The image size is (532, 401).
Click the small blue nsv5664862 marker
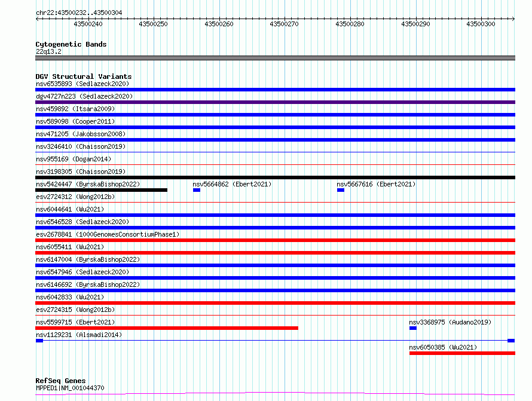(x=197, y=190)
